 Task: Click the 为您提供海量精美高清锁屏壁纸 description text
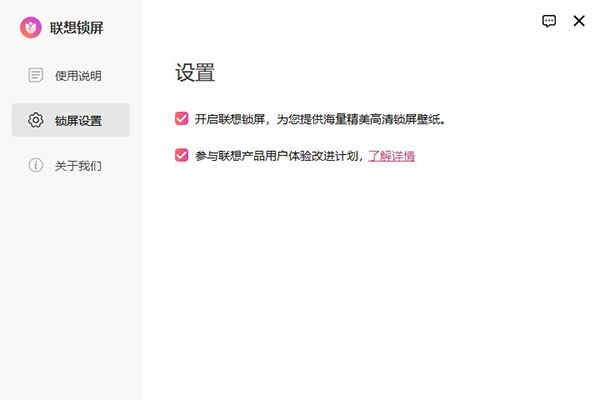click(359, 119)
